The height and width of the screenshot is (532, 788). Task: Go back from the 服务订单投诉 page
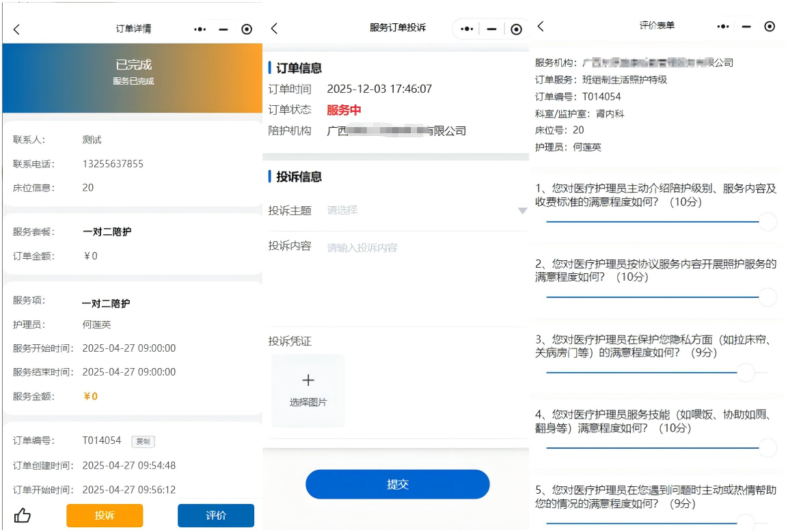coord(274,28)
